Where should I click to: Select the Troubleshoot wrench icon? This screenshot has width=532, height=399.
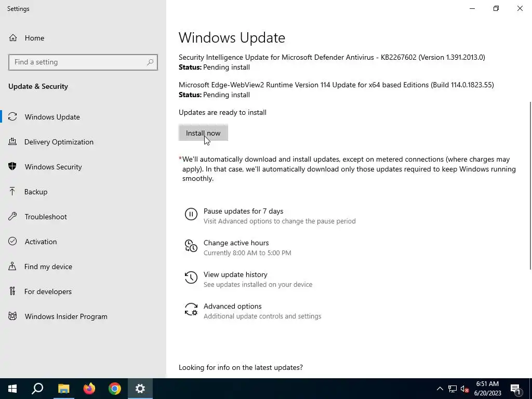click(12, 217)
